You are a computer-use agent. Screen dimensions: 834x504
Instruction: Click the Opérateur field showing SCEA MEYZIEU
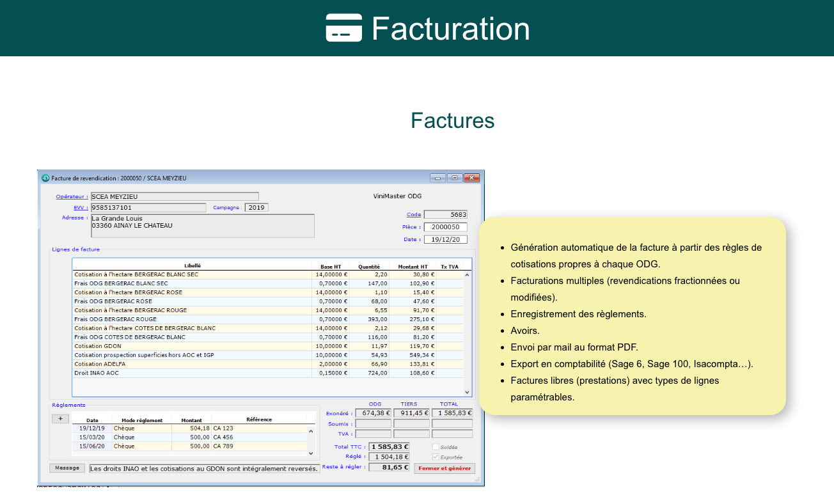175,196
